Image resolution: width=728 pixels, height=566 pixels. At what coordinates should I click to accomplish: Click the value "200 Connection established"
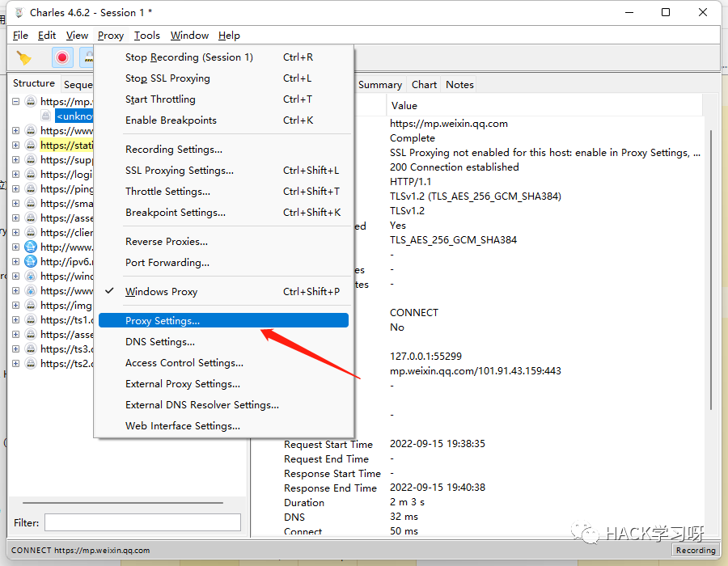pos(454,167)
